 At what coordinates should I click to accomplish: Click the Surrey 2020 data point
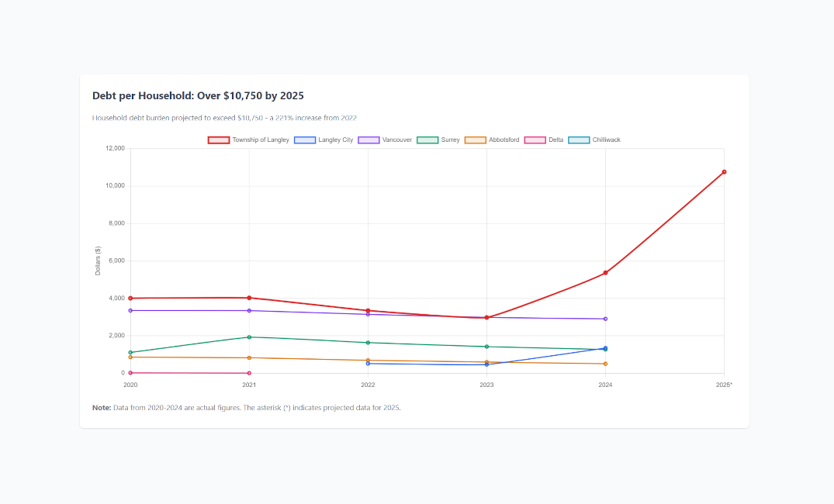click(130, 353)
